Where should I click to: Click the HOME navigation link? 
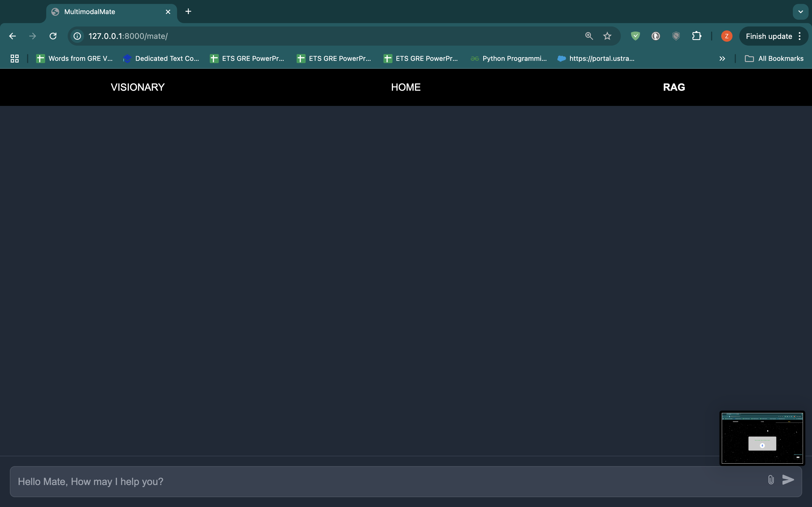pyautogui.click(x=406, y=87)
